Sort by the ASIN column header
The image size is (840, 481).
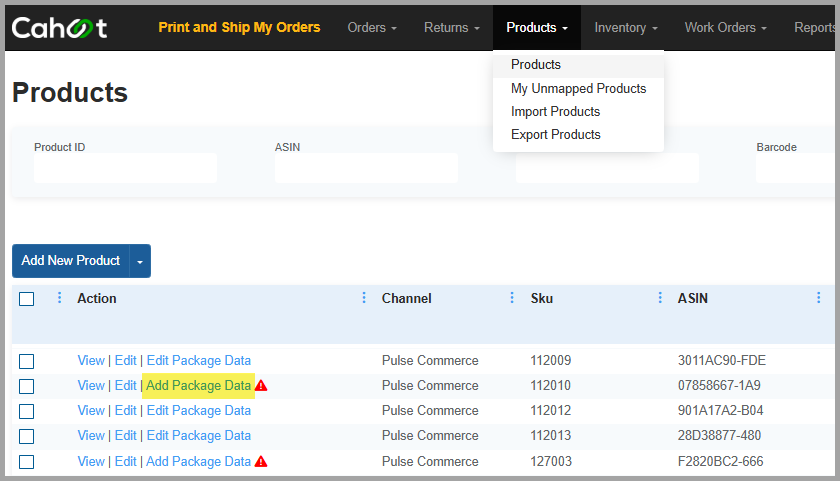[693, 298]
